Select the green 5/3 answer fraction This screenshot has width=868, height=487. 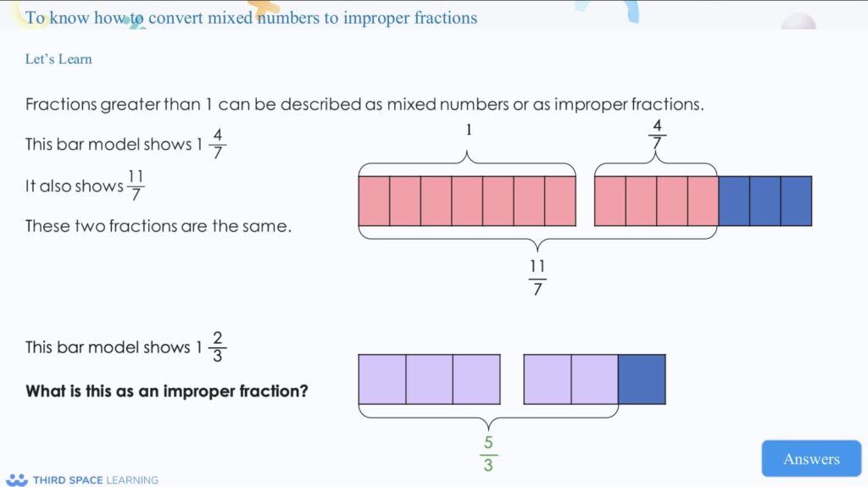coord(488,454)
